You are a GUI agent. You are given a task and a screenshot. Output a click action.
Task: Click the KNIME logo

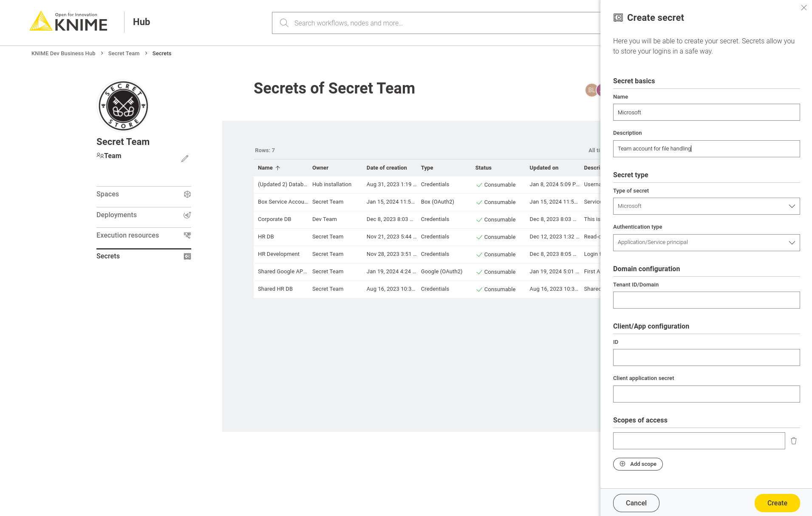[x=68, y=21]
